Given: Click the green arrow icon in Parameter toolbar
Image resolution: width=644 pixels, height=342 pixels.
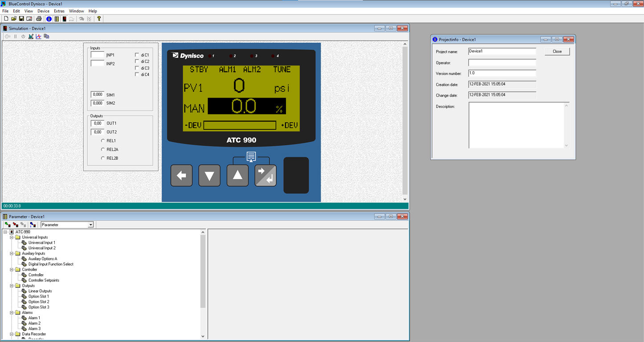Looking at the screenshot, I should click(8, 225).
